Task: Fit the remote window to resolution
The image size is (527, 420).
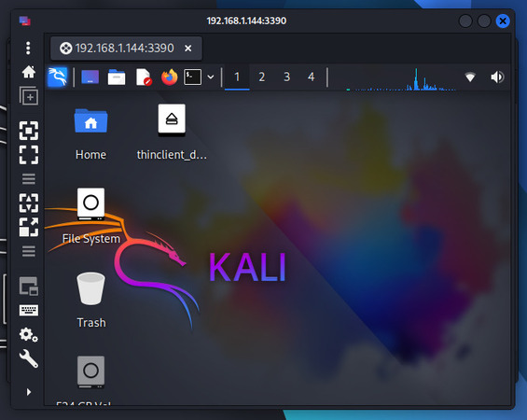Action: pyautogui.click(x=29, y=131)
